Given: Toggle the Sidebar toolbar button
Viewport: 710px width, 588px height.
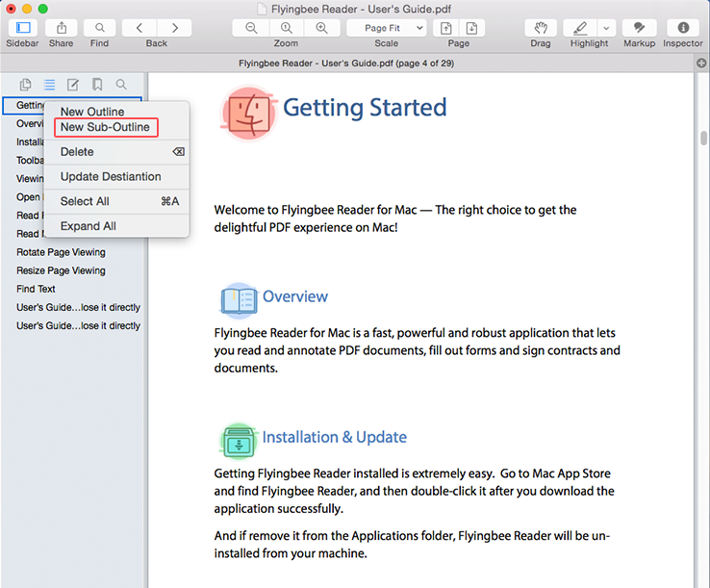Looking at the screenshot, I should click(x=23, y=28).
